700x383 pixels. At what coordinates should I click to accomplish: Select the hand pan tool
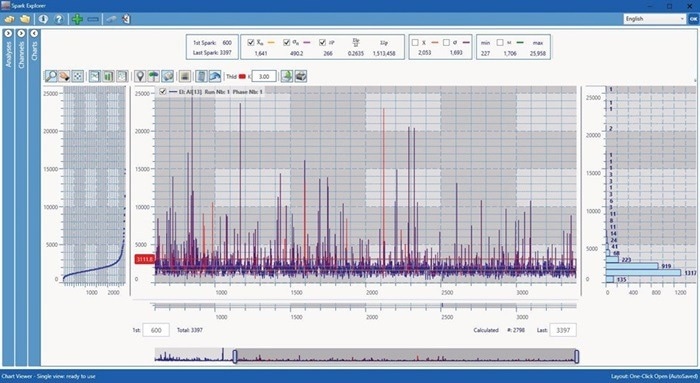click(x=64, y=76)
